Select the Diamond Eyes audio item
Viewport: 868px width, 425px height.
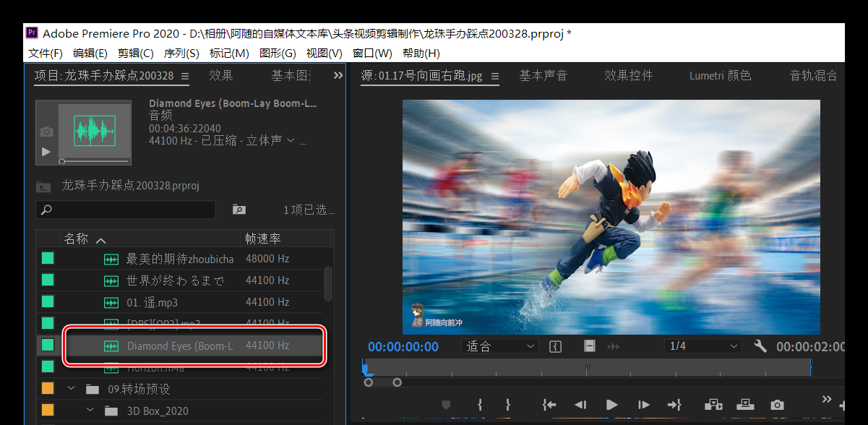180,345
